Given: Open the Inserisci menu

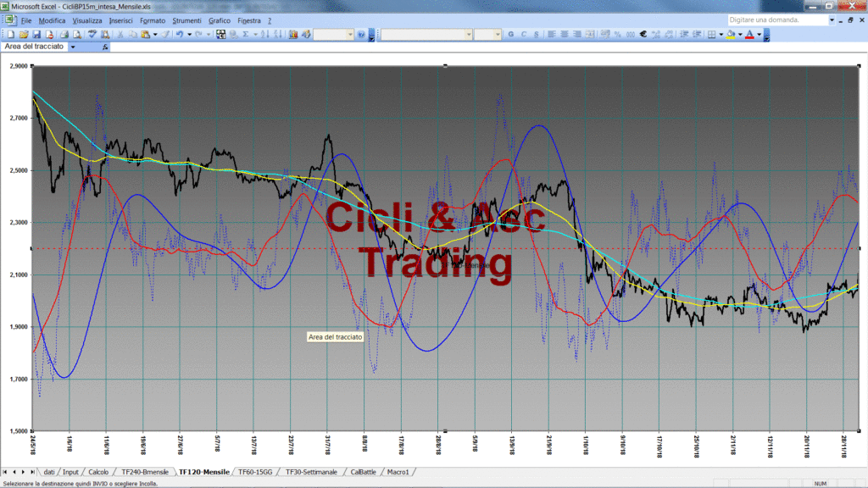Looking at the screenshot, I should [120, 20].
